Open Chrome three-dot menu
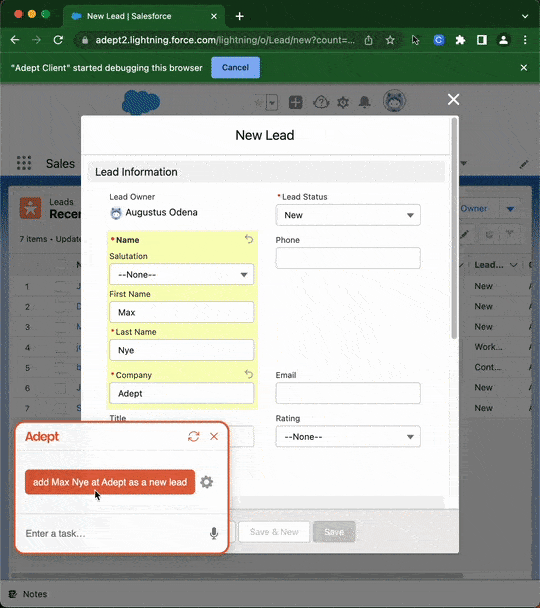Image resolution: width=540 pixels, height=608 pixels. click(525, 40)
